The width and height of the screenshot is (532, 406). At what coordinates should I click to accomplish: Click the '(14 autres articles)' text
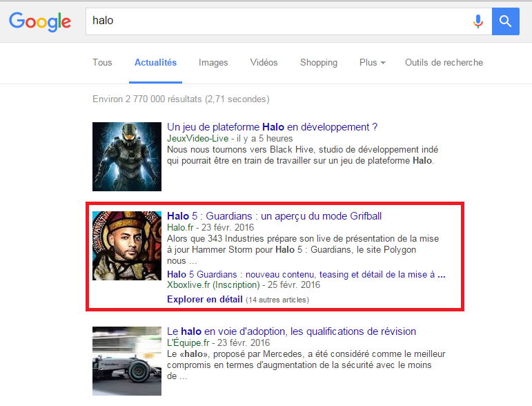click(277, 300)
